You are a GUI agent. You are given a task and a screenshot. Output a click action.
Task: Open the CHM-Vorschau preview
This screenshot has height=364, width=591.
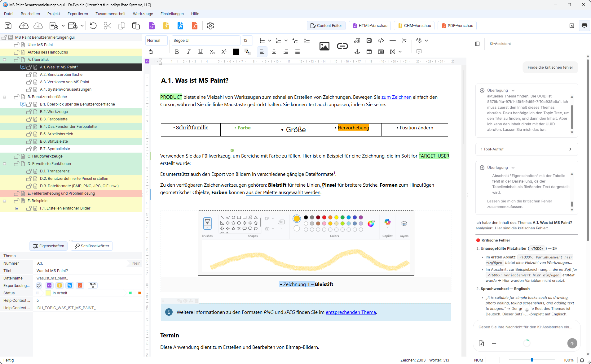pyautogui.click(x=414, y=26)
